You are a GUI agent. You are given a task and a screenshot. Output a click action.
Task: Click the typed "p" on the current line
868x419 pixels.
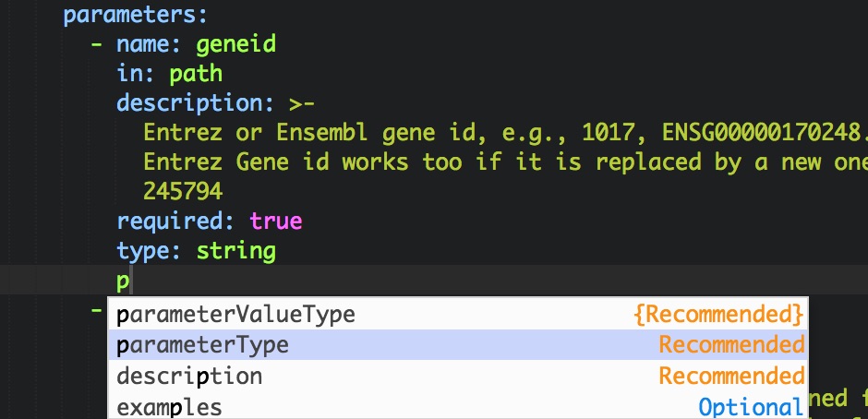pos(123,281)
